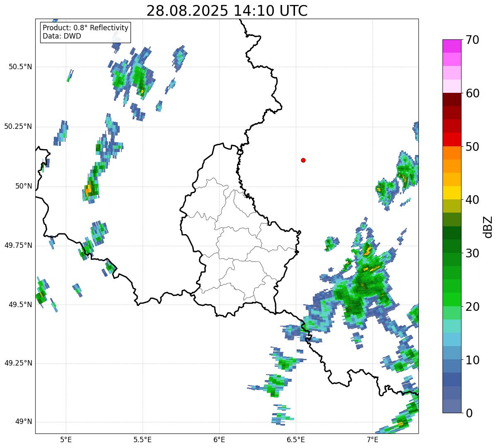
Task: Click the 50.5°N latitude label
Action: coord(20,67)
